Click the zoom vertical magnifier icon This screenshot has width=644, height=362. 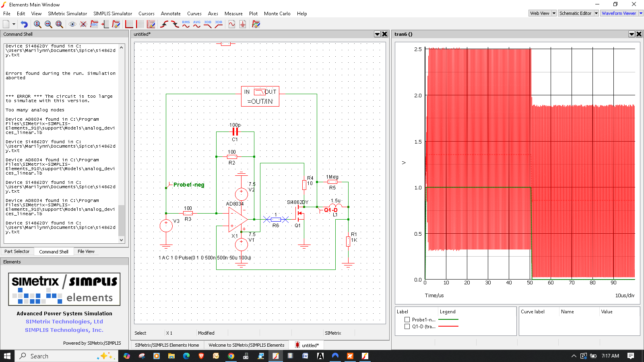(37, 24)
